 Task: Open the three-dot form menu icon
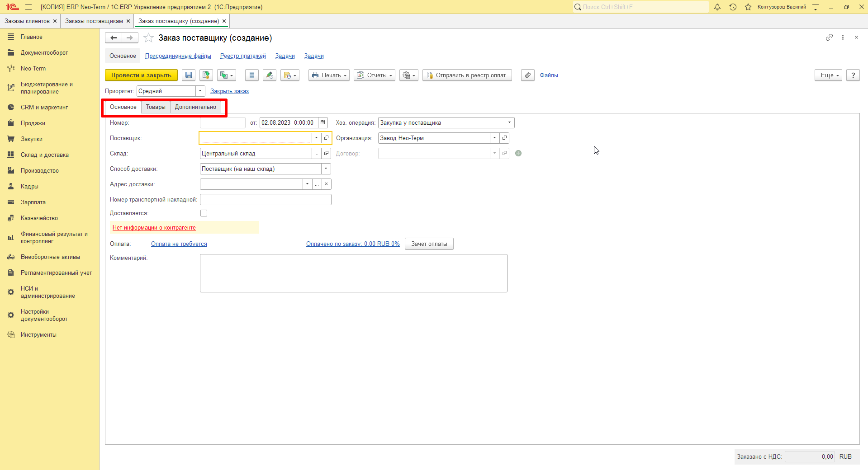(x=843, y=38)
